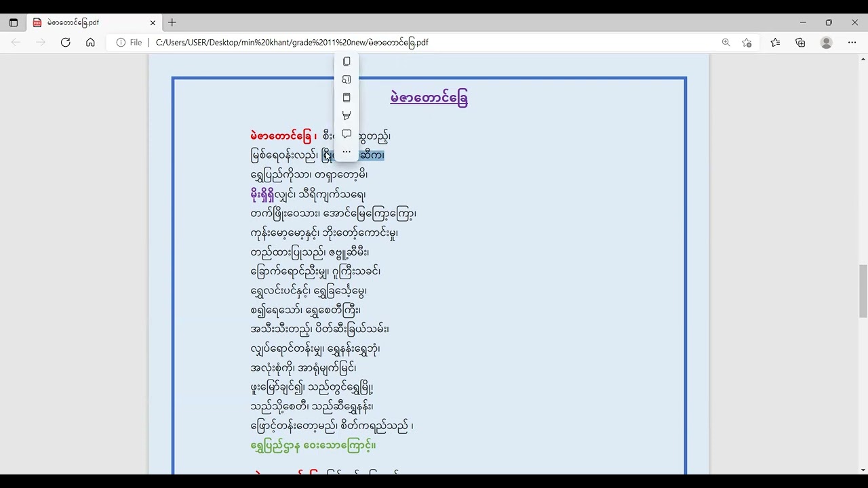This screenshot has height=488, width=868.
Task: Click the line starting with ကုန်းမော့မော့နှင့်
Action: (x=324, y=233)
